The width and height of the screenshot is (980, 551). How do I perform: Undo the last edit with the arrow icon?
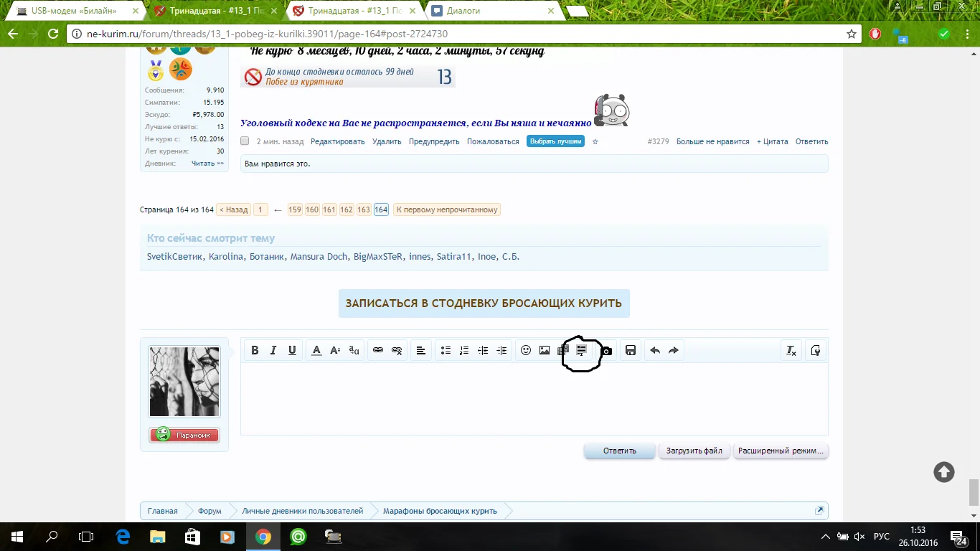(654, 350)
